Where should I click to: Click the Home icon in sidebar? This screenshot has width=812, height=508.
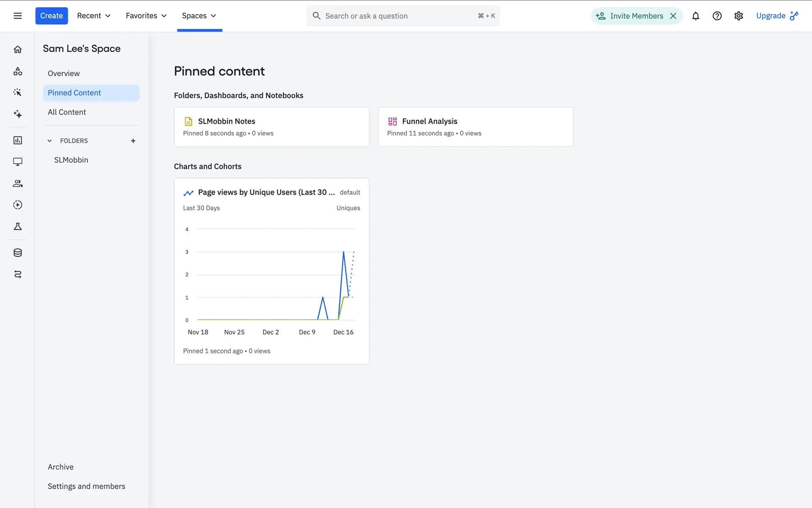coord(17,50)
